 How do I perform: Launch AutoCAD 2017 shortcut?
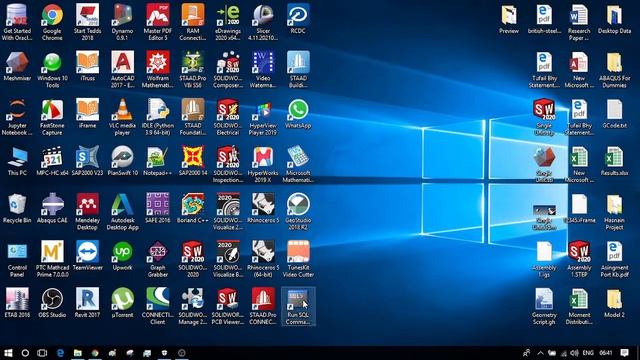click(122, 69)
